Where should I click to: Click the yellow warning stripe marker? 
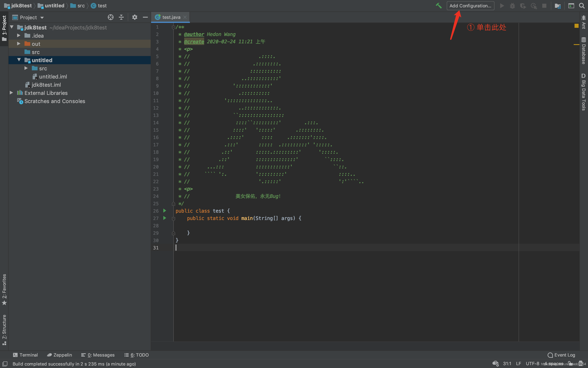coord(576,45)
